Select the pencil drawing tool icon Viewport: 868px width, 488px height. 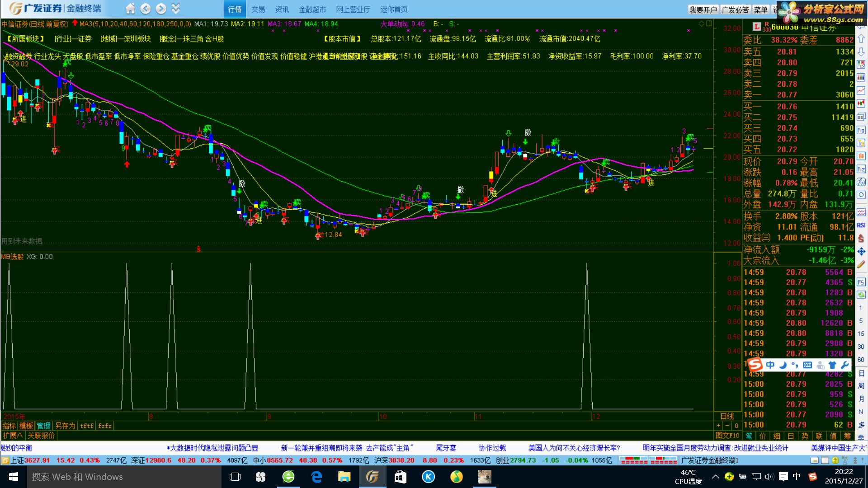pos(861,264)
